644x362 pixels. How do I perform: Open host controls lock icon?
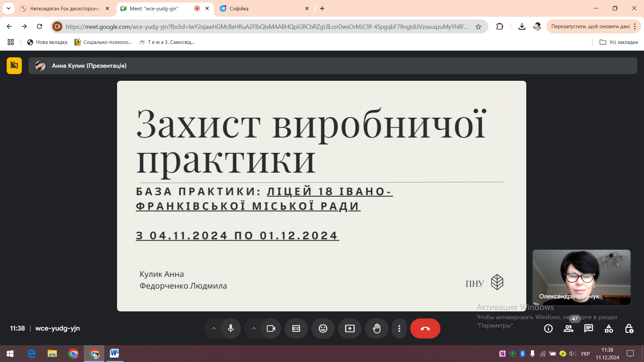point(629,328)
